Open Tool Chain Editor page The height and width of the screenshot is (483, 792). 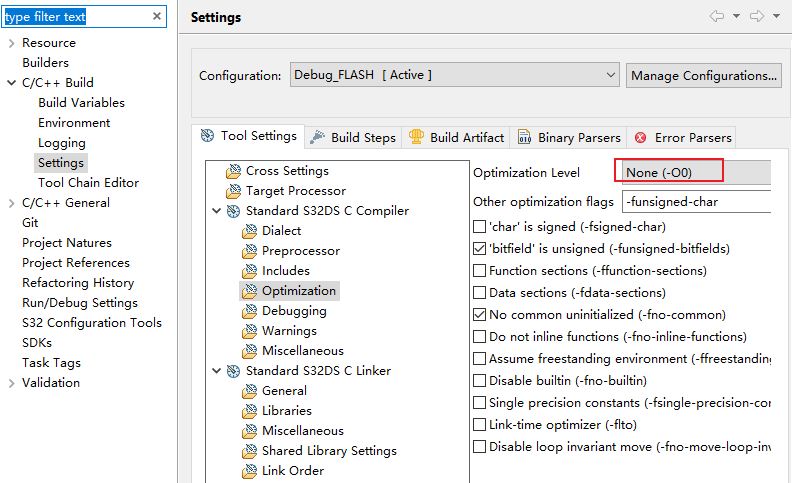[88, 183]
